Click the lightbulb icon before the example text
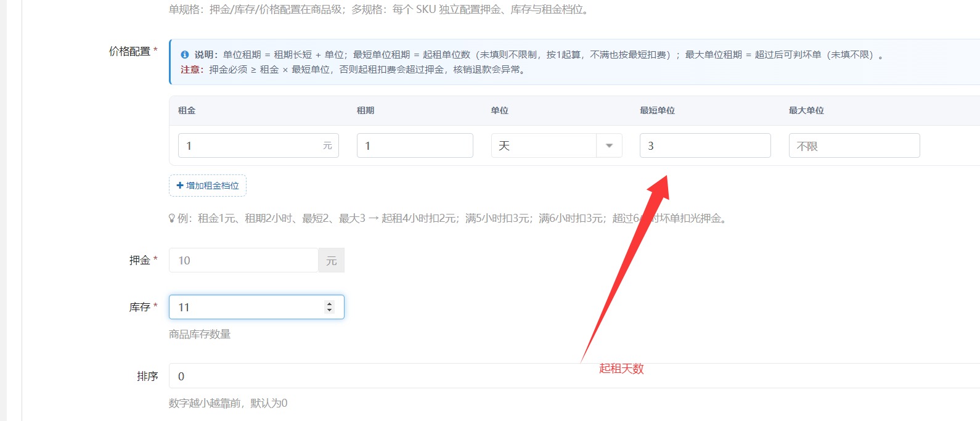Viewport: 980px width, 421px height. click(x=172, y=218)
